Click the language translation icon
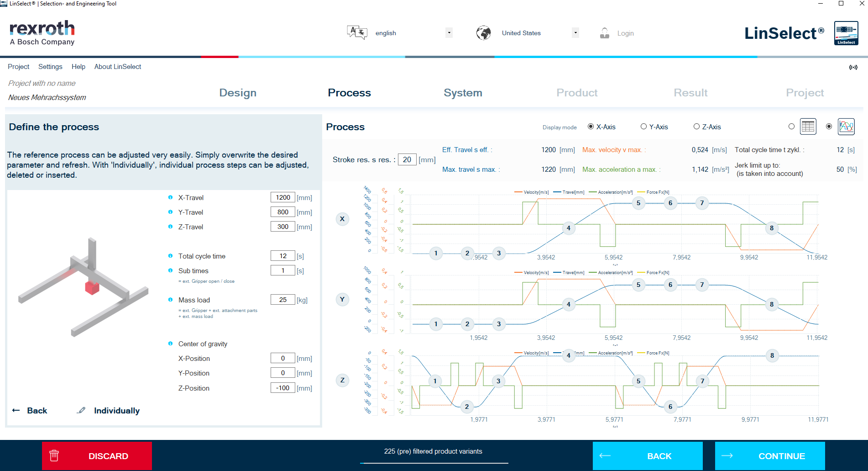This screenshot has width=868, height=471. (357, 33)
